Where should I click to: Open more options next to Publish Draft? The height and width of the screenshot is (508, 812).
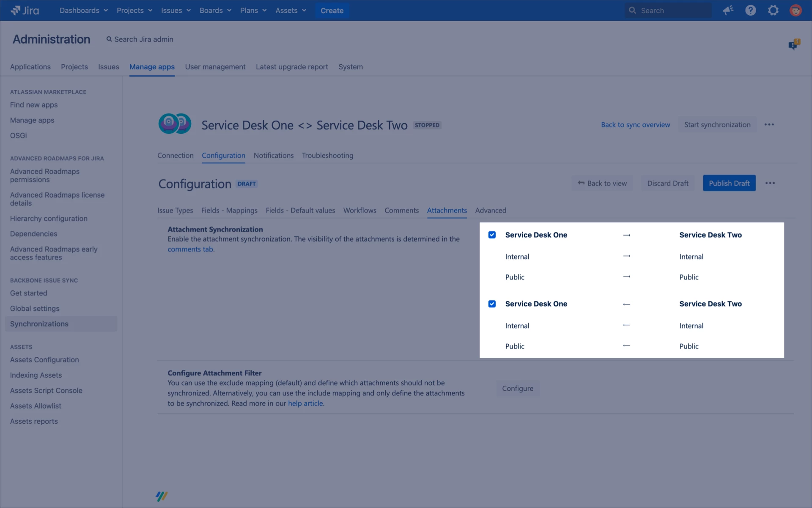[770, 183]
